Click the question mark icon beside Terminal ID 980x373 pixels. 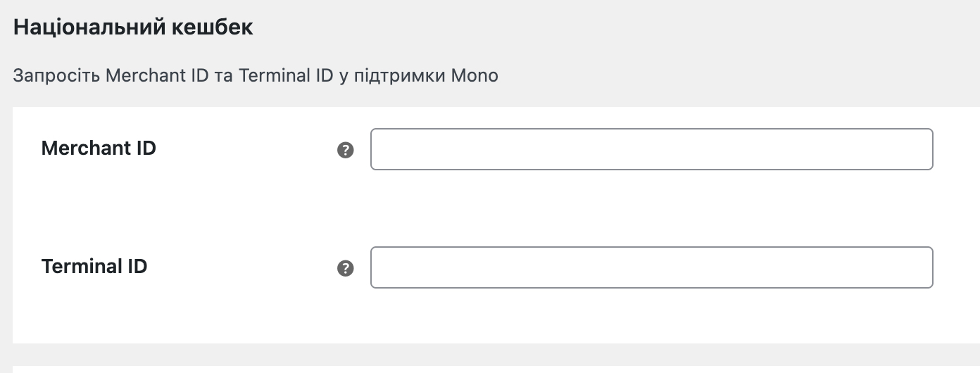(345, 268)
